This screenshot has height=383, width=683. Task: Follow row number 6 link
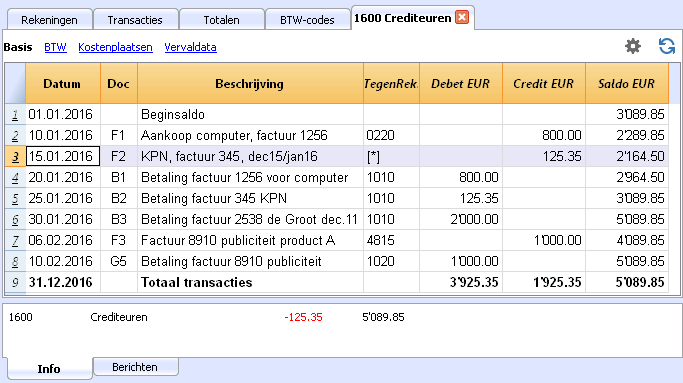point(15,219)
